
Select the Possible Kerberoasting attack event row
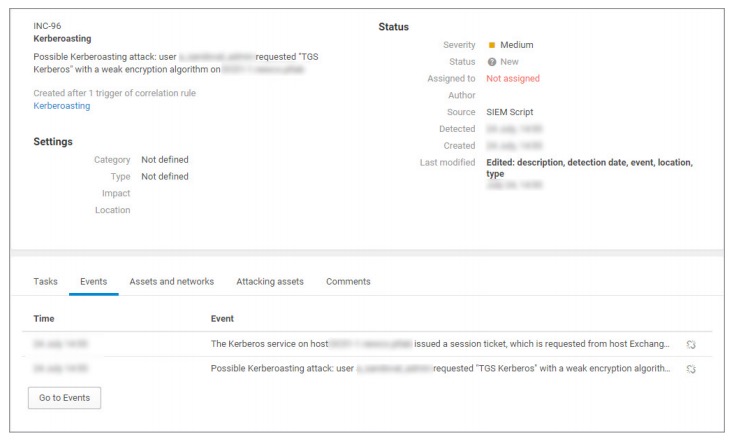tap(440, 368)
